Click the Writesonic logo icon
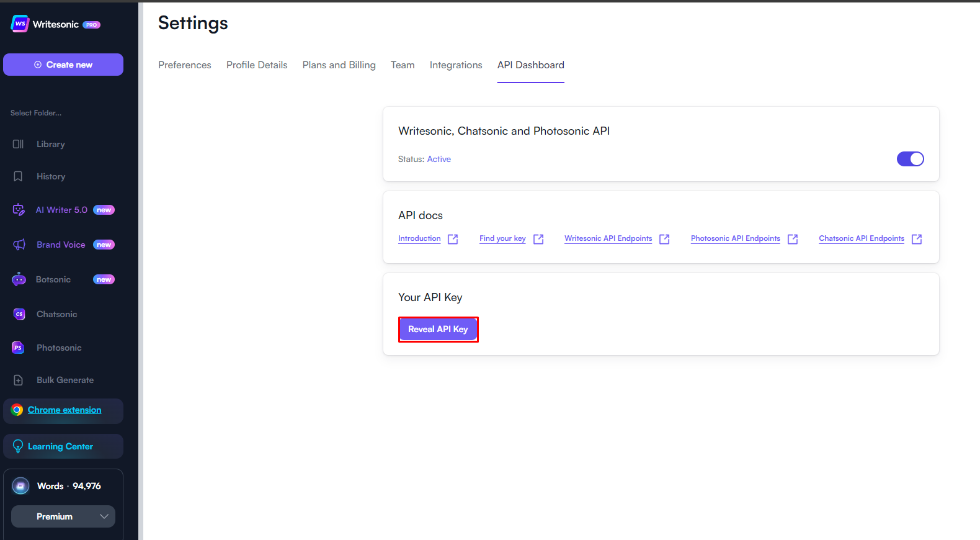Screen dimensions: 980x540 20,24
